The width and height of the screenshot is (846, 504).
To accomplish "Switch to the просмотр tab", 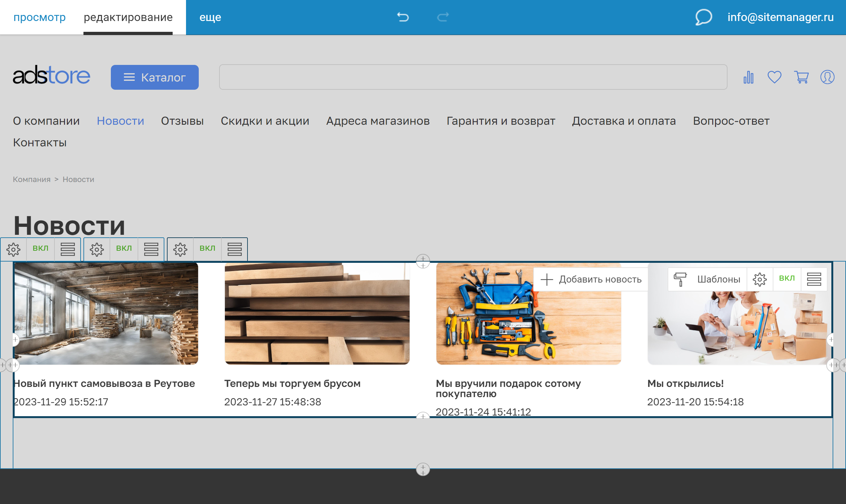I will 40,17.
